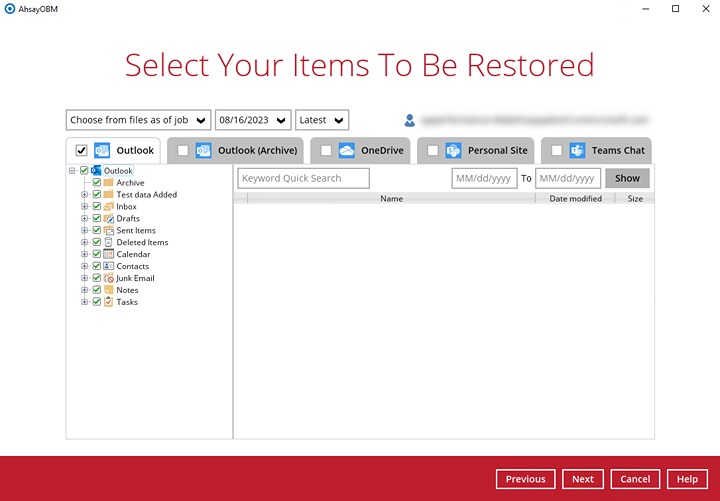Click the OneDrive cloud icon
Screen dimensions: 720x501
pos(347,151)
